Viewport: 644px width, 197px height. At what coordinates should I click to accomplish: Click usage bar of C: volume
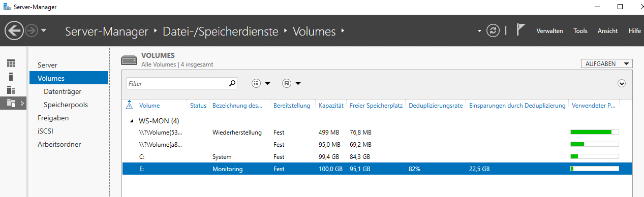click(x=595, y=156)
